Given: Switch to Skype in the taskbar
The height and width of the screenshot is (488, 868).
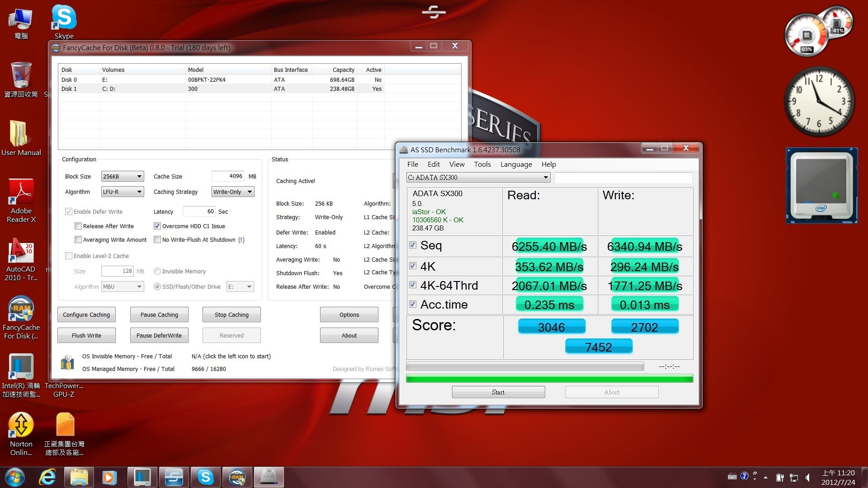Looking at the screenshot, I should point(205,477).
